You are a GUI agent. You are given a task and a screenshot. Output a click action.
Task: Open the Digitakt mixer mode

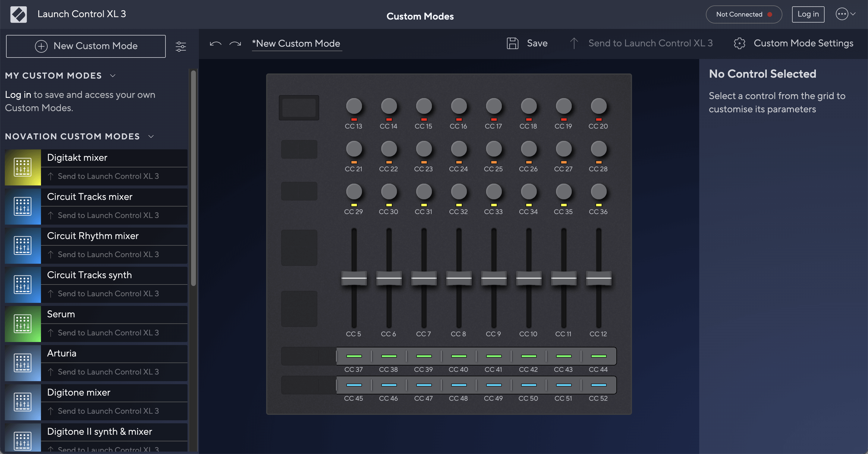coord(114,158)
